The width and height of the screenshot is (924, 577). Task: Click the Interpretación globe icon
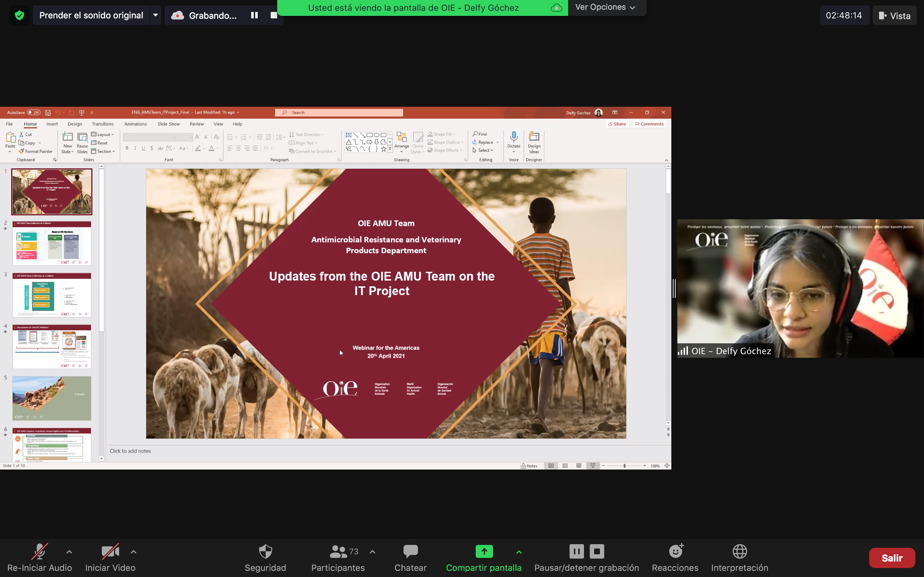[x=740, y=552]
